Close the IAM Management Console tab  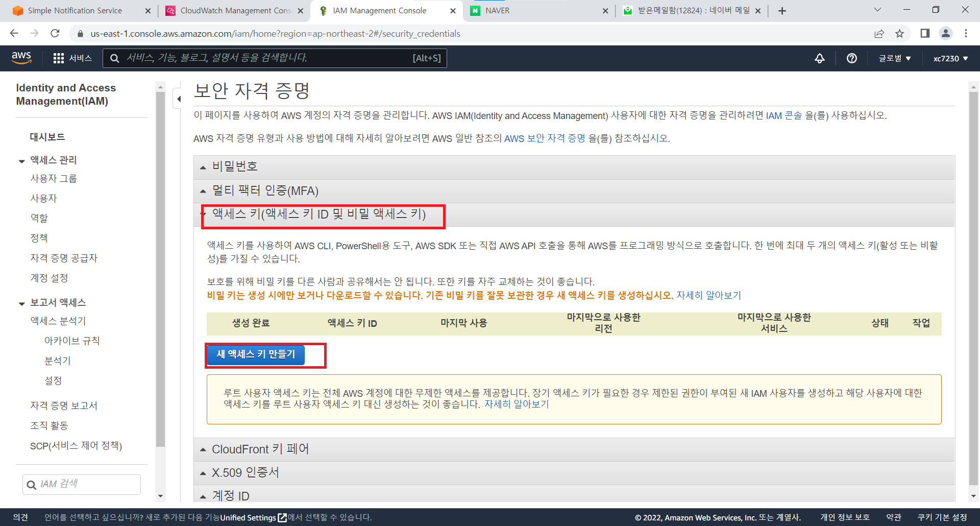coord(453,11)
